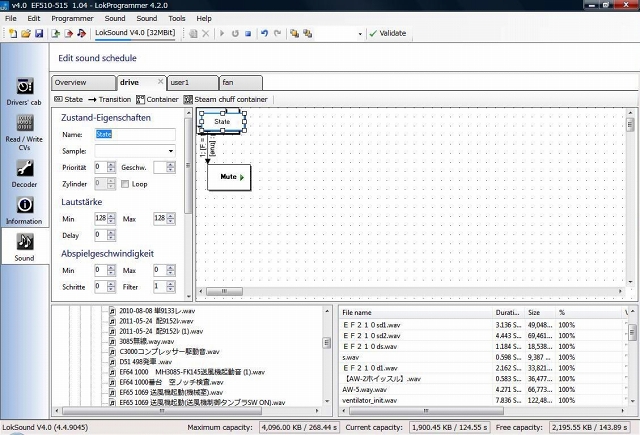640x435 pixels.
Task: Open the Tools menu
Action: [177, 18]
